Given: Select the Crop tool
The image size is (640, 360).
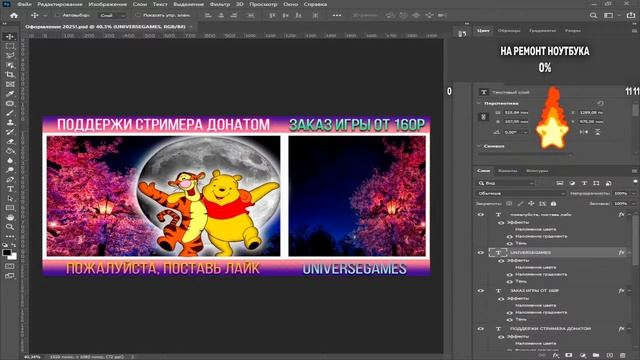Looking at the screenshot, I should coord(10,75).
